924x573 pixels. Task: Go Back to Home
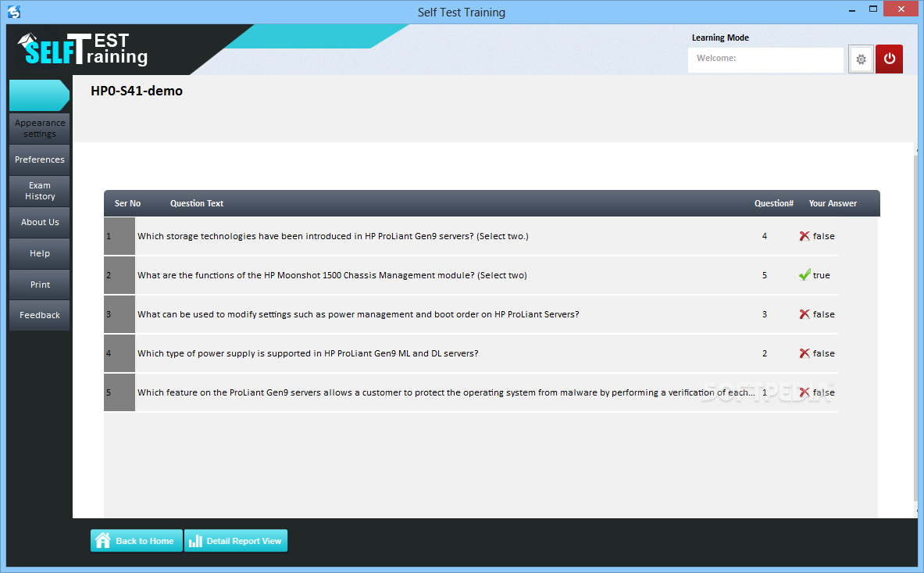pyautogui.click(x=136, y=541)
